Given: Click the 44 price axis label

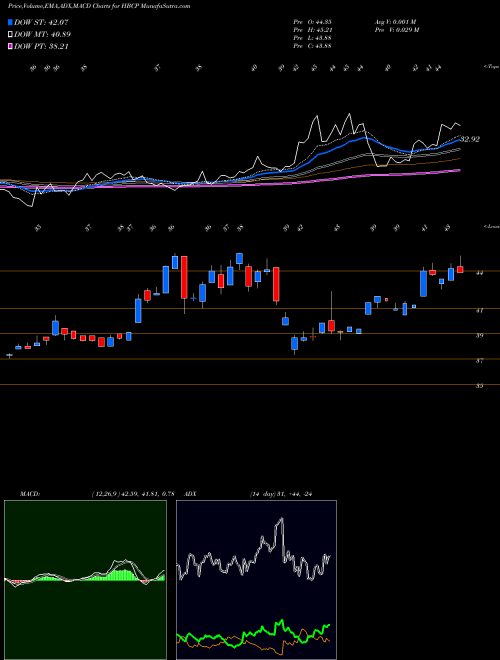Looking at the screenshot, I should tap(479, 273).
